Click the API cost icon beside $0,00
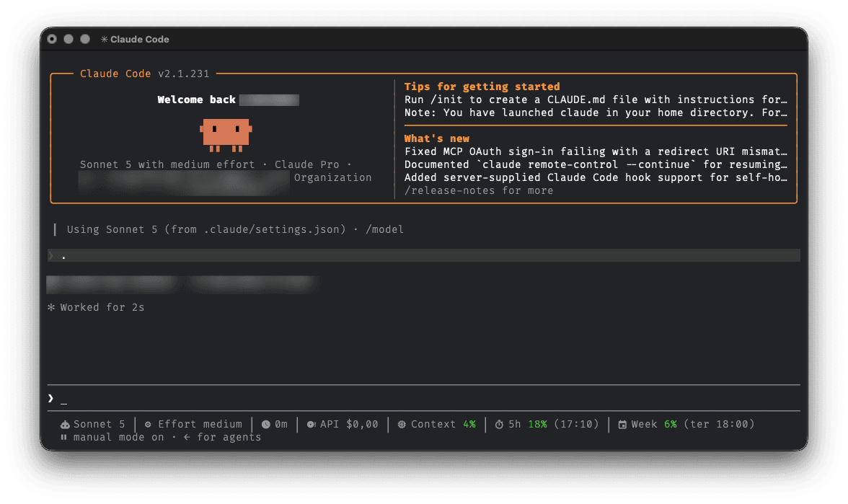The height and width of the screenshot is (504, 848). coord(311,425)
